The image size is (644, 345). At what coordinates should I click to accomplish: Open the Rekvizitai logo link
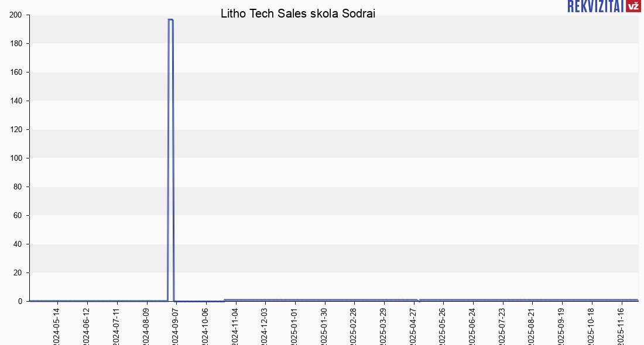[x=595, y=6]
